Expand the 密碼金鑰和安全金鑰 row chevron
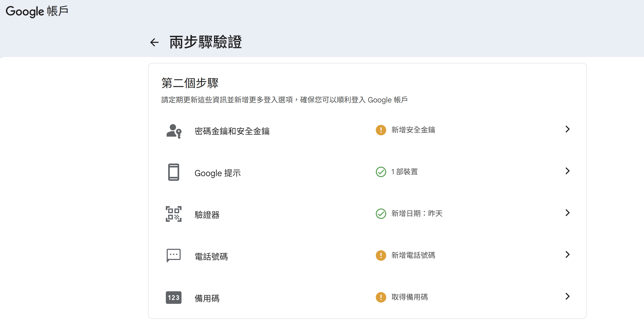The height and width of the screenshot is (325, 644). point(567,129)
